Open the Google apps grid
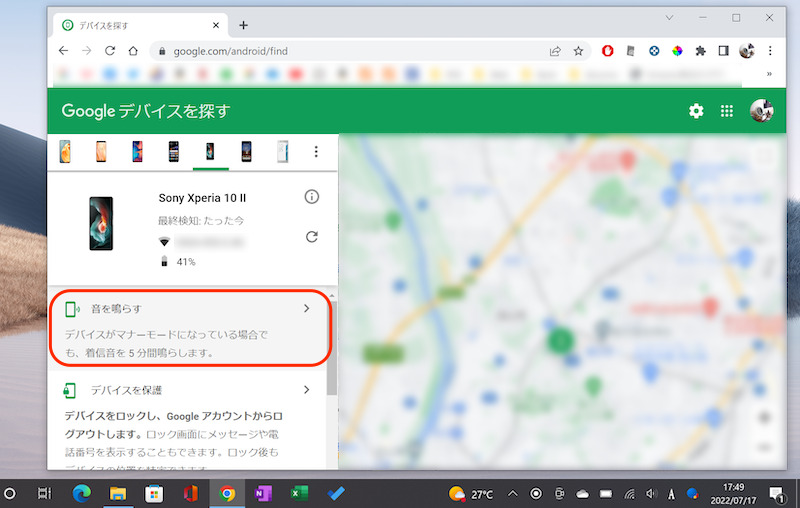The width and height of the screenshot is (800, 508). coord(727,111)
